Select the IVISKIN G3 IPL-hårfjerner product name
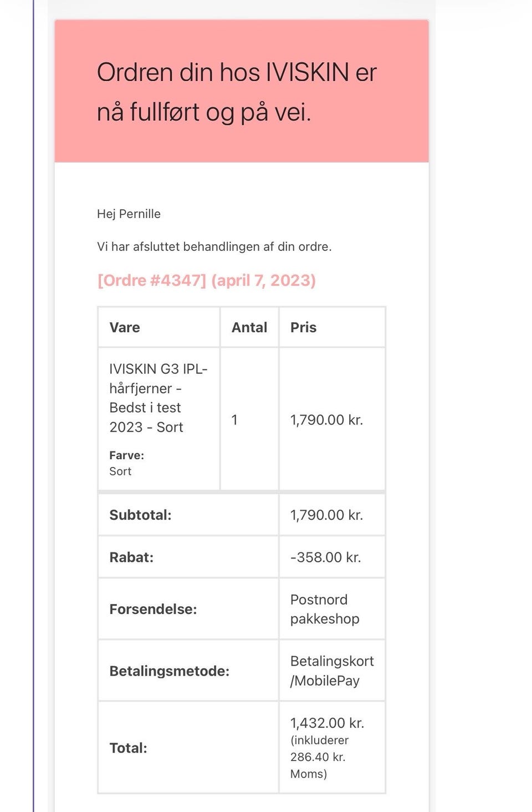 point(158,398)
